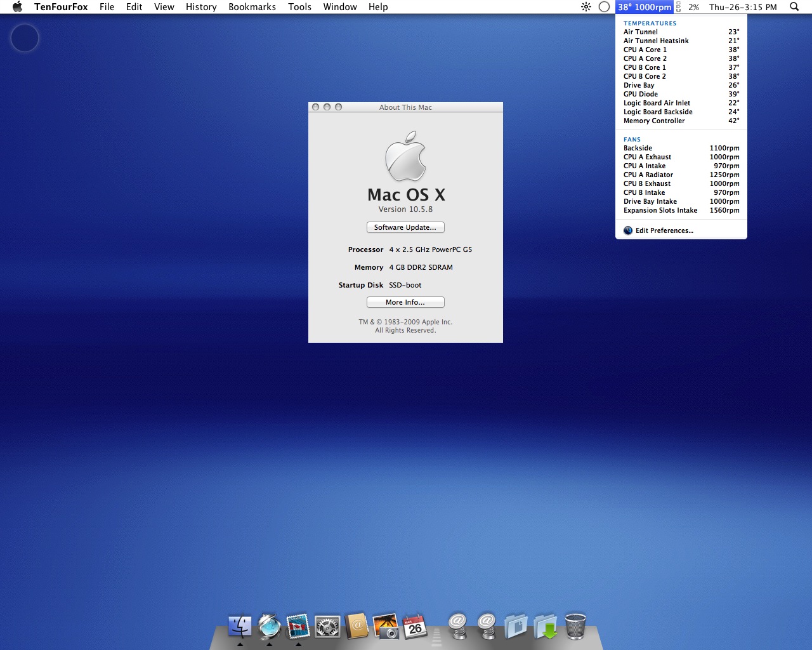Select Edit Preferences... in the temperature menu

pyautogui.click(x=664, y=230)
